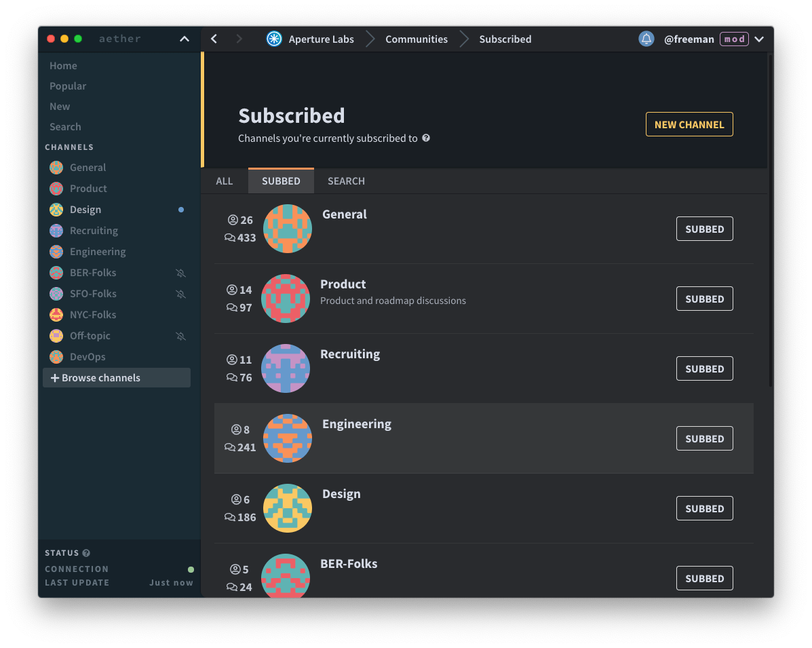Click the Engineering channel avatar in the list
The height and width of the screenshot is (648, 812).
pos(287,438)
